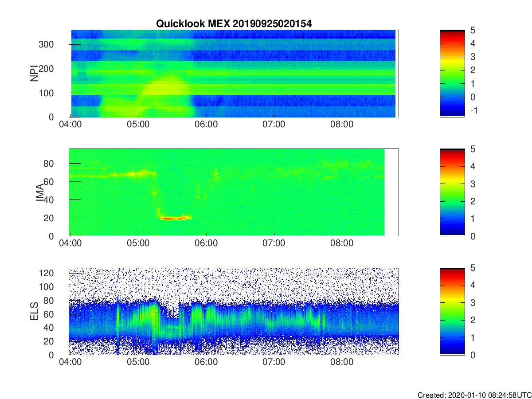Click the IMA y-axis label
Image resolution: width=532 pixels, height=399 pixels.
coord(39,192)
